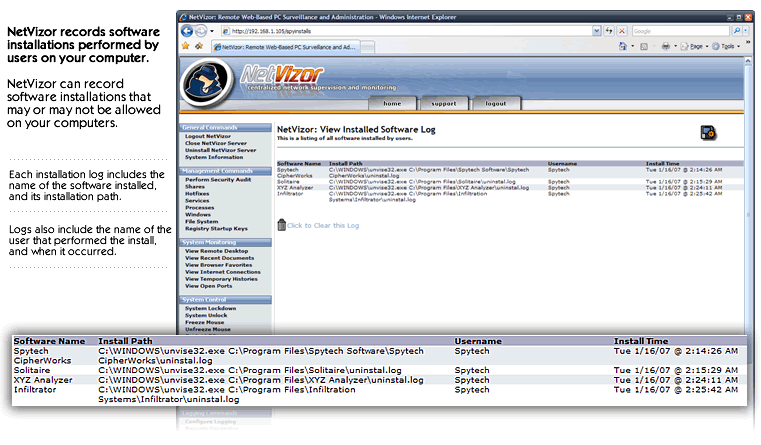The image size is (761, 445).
Task: Click the Print icon in the IE toolbar
Action: [665, 46]
